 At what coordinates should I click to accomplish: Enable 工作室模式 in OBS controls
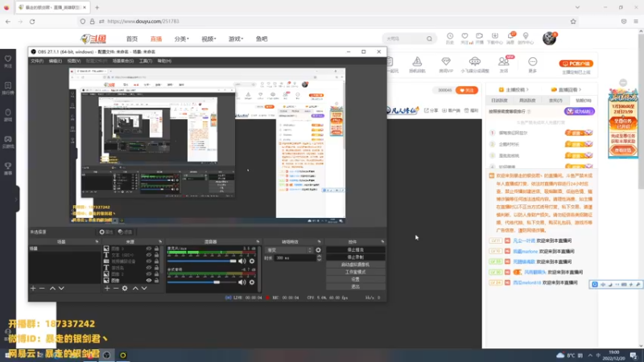pos(355,272)
